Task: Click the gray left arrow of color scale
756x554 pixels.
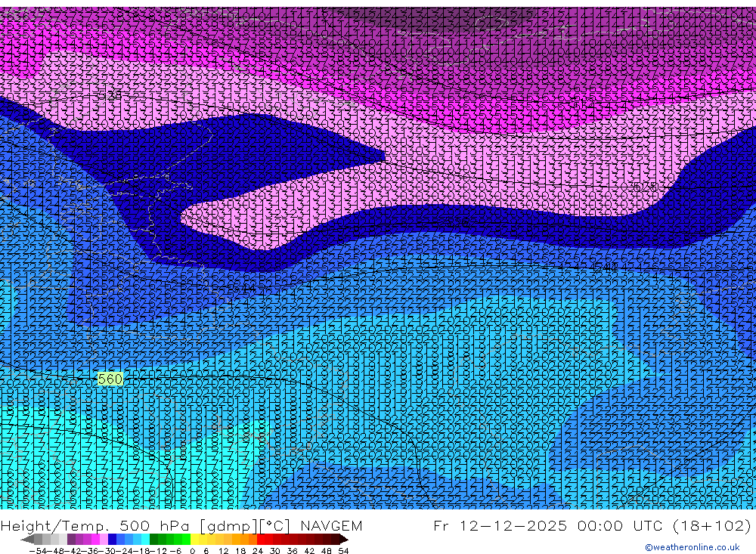Action: click(x=27, y=540)
